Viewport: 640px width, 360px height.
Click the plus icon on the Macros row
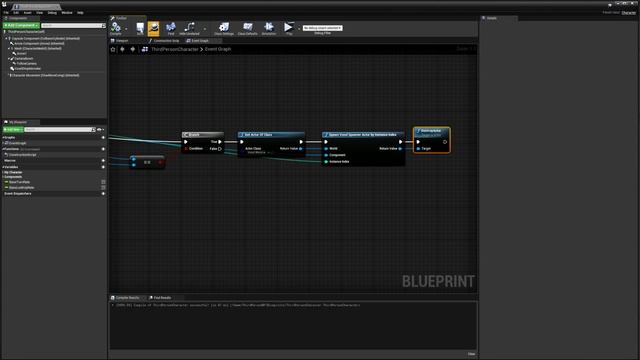[x=103, y=160]
